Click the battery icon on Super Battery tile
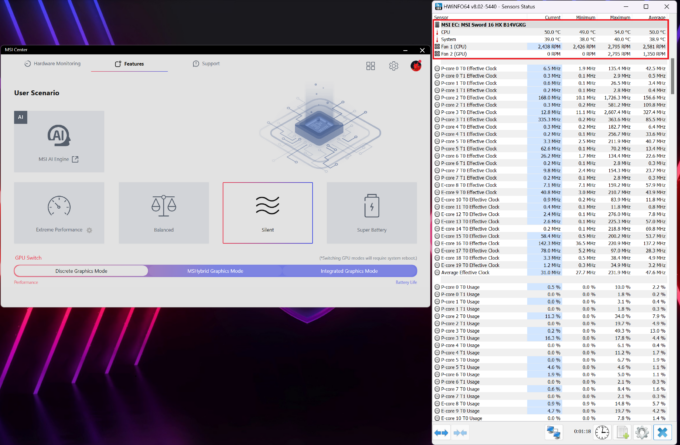The width and height of the screenshot is (680, 445). click(372, 206)
